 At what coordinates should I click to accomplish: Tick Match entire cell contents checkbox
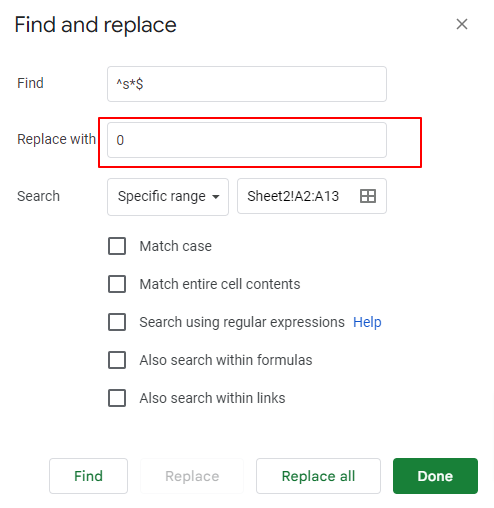tap(117, 284)
